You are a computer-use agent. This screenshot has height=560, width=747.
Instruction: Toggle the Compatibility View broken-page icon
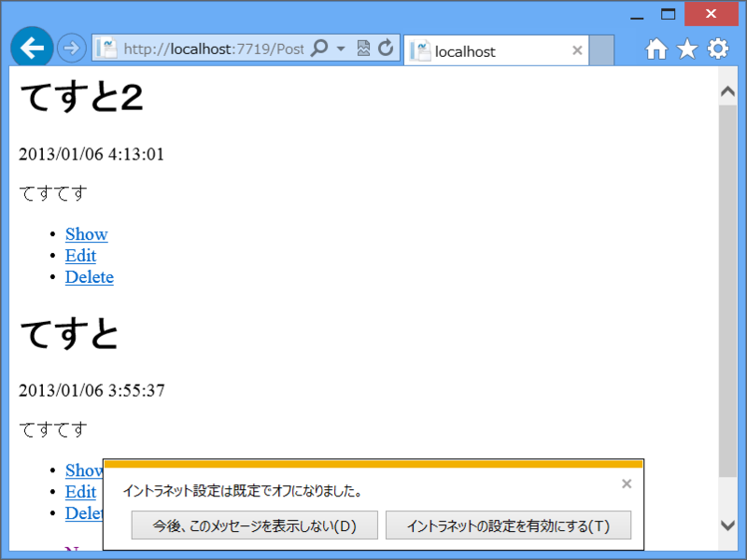pyautogui.click(x=363, y=49)
